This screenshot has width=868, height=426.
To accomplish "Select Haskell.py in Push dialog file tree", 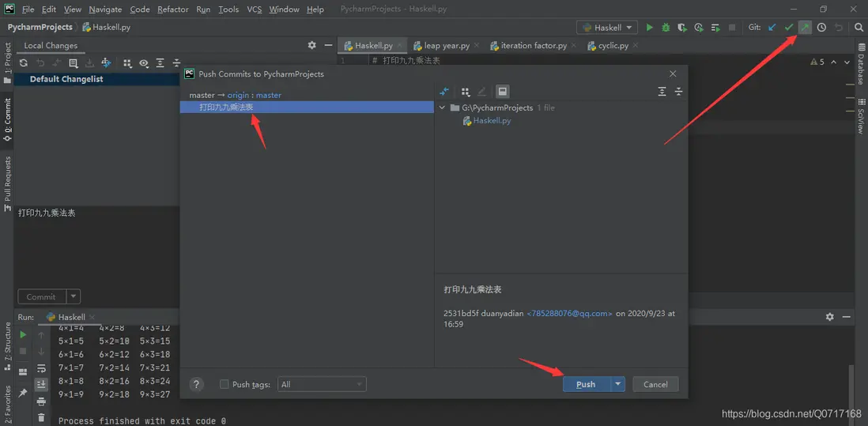I will click(x=492, y=120).
